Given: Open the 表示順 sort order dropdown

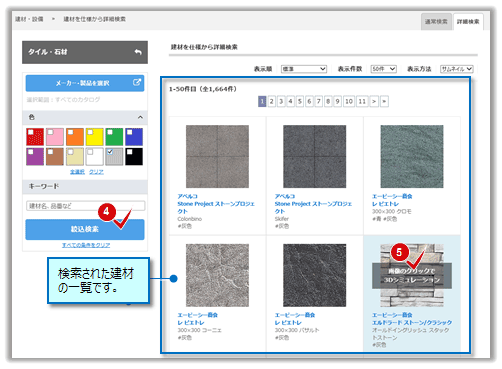Looking at the screenshot, I should click(x=304, y=69).
